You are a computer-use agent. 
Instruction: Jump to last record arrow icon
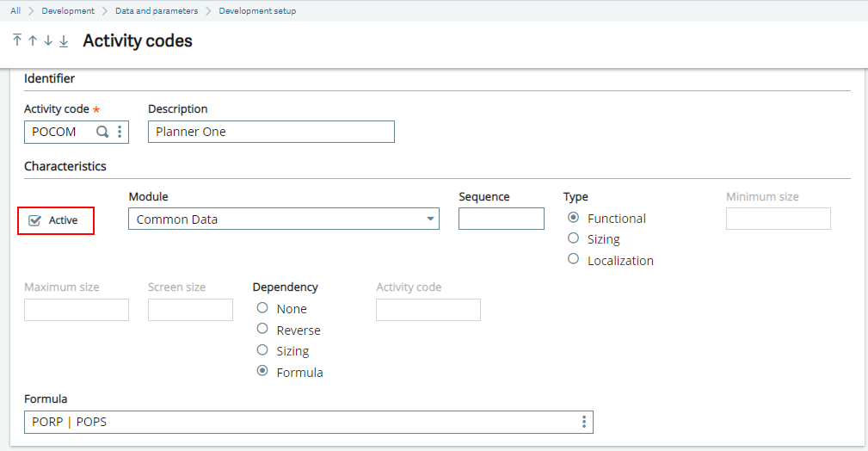click(64, 41)
